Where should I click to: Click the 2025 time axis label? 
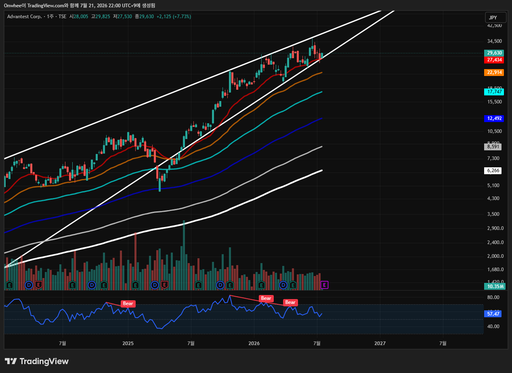tap(128, 343)
